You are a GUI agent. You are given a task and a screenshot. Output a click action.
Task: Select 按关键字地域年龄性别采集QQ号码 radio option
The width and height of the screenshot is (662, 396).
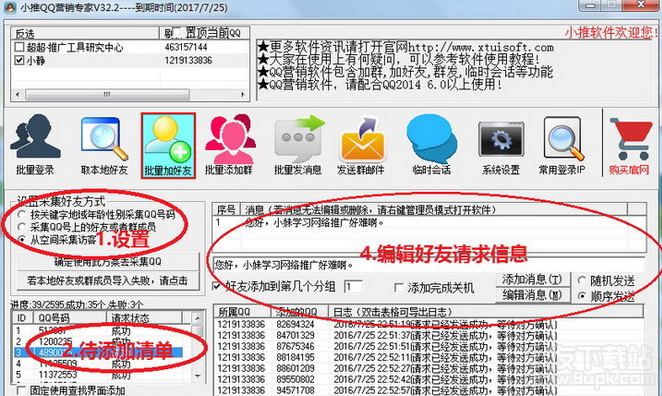22,214
